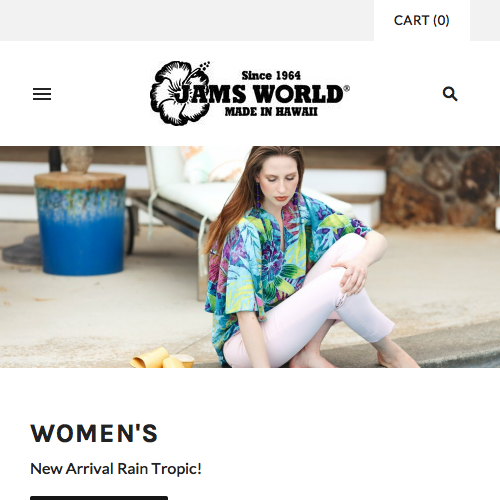Click the yellow sandals in the photo
This screenshot has width=500, height=500.
[x=162, y=358]
